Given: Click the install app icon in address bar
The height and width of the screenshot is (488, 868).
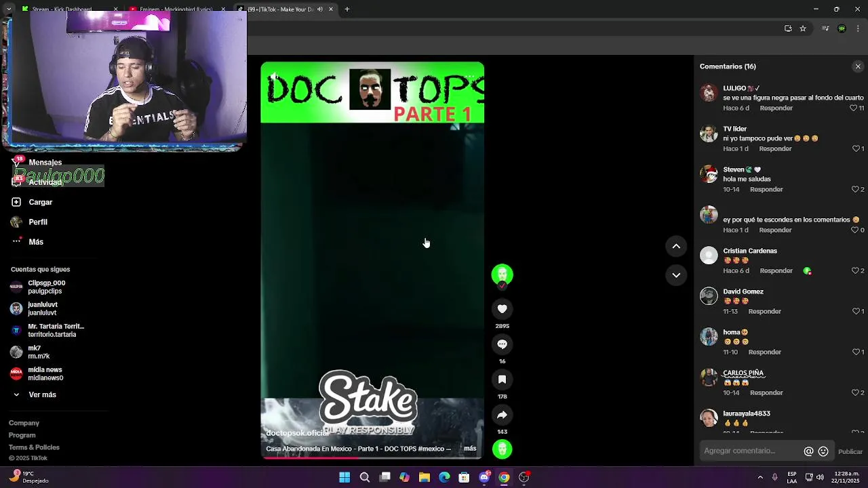Looking at the screenshot, I should [x=788, y=28].
